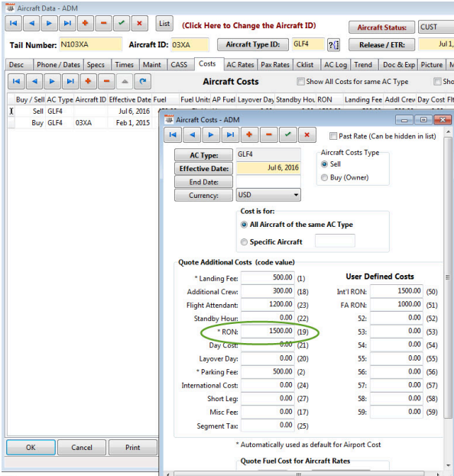Click the Aircraft Status button
This screenshot has height=476, width=454.
click(x=381, y=28)
